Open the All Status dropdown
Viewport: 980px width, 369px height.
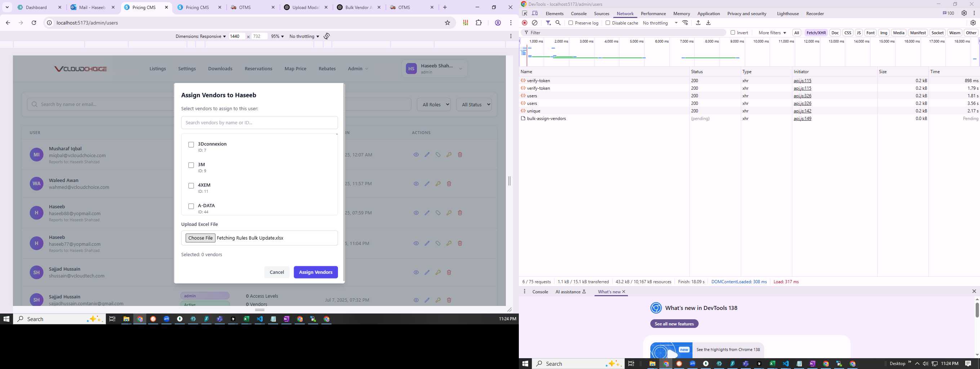point(474,105)
